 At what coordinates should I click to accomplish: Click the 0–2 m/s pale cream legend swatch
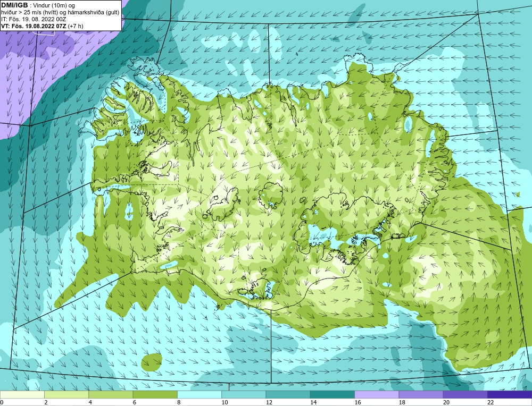(22, 394)
